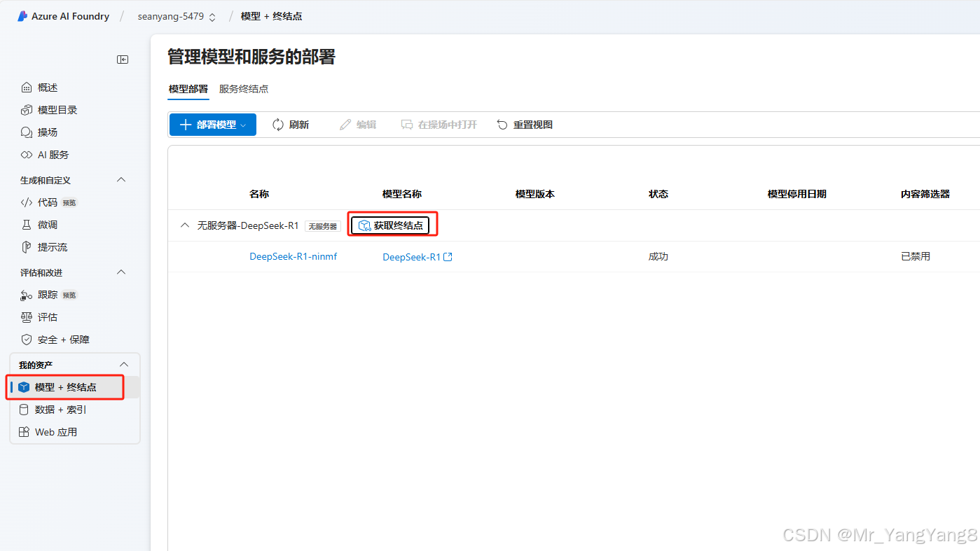Collapse the 我的资产 section

click(x=124, y=365)
